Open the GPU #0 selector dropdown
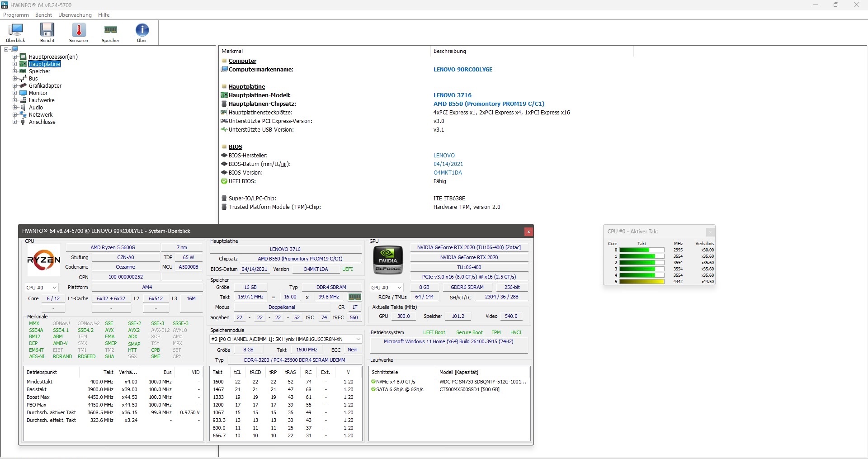The image size is (868, 459). coord(387,288)
